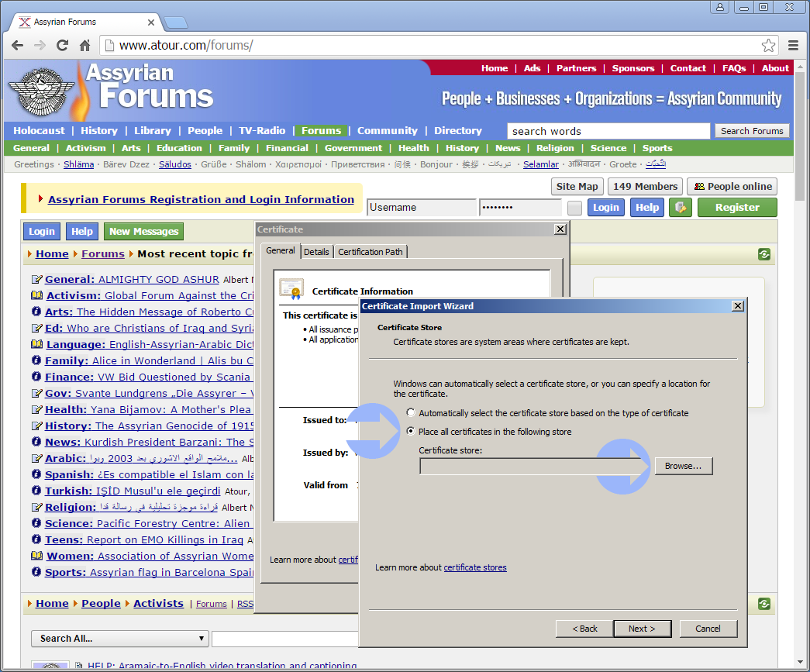
Task: Click Browse... to choose a certificate store
Action: coord(684,466)
